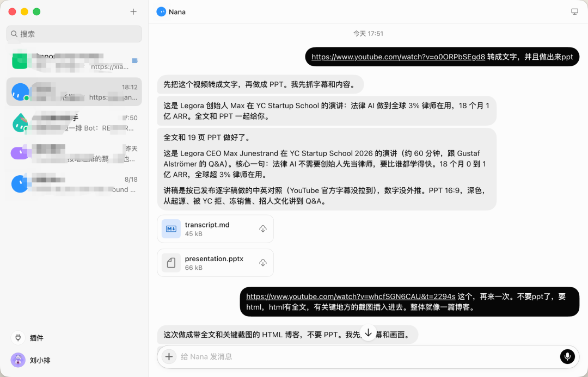Click the message starting 全文和 19 页 PPT

327,169
